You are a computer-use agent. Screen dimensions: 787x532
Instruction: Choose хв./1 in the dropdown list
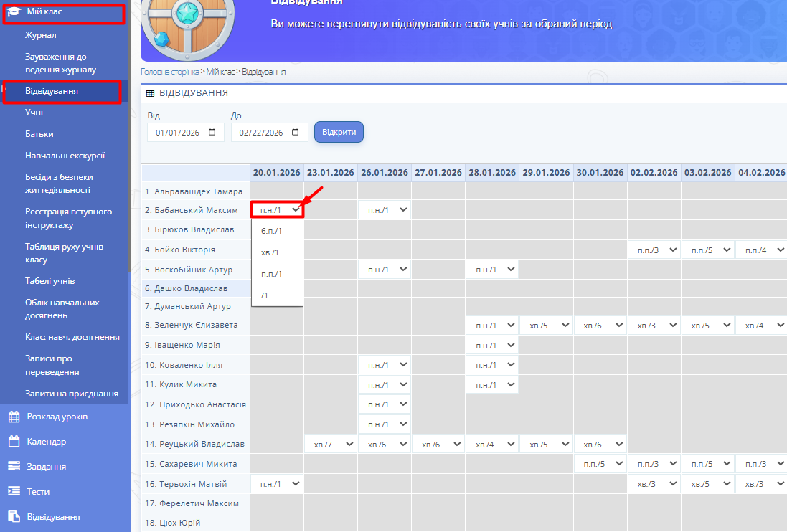click(x=270, y=252)
